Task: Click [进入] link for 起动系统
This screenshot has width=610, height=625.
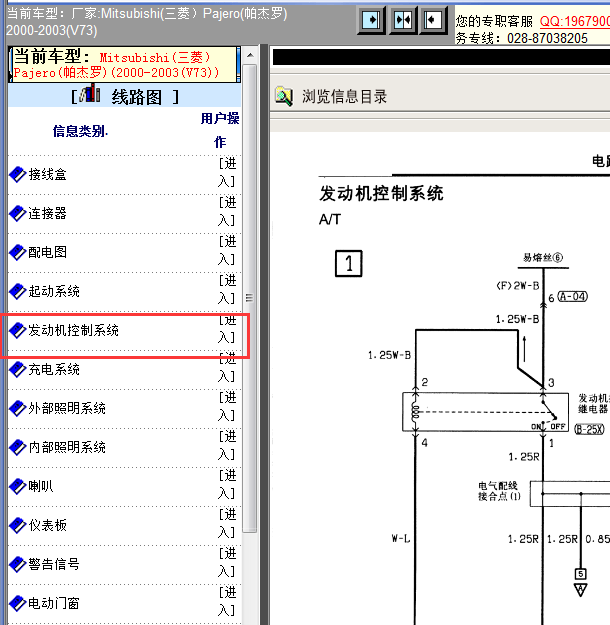Action: point(228,290)
